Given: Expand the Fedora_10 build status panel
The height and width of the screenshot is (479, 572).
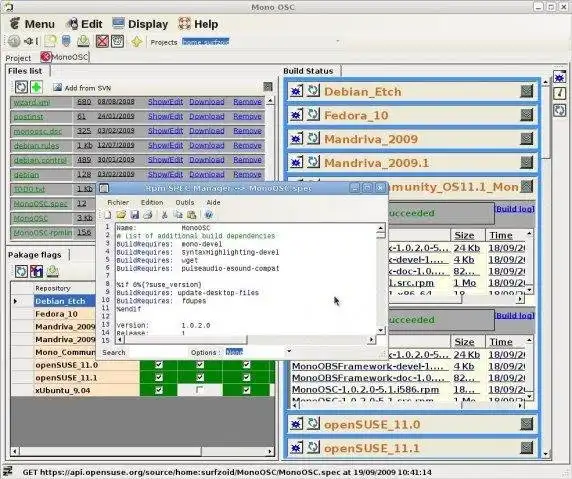Looking at the screenshot, I should pos(526,115).
